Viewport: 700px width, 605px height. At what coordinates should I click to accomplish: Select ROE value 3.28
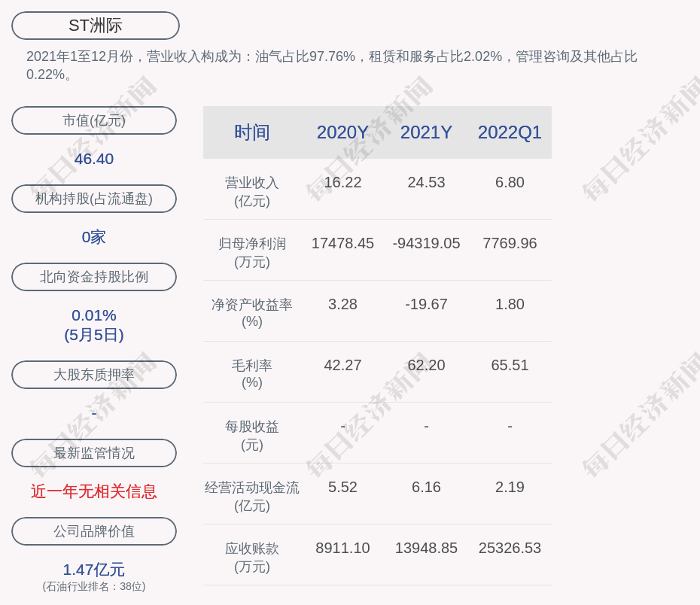(342, 304)
